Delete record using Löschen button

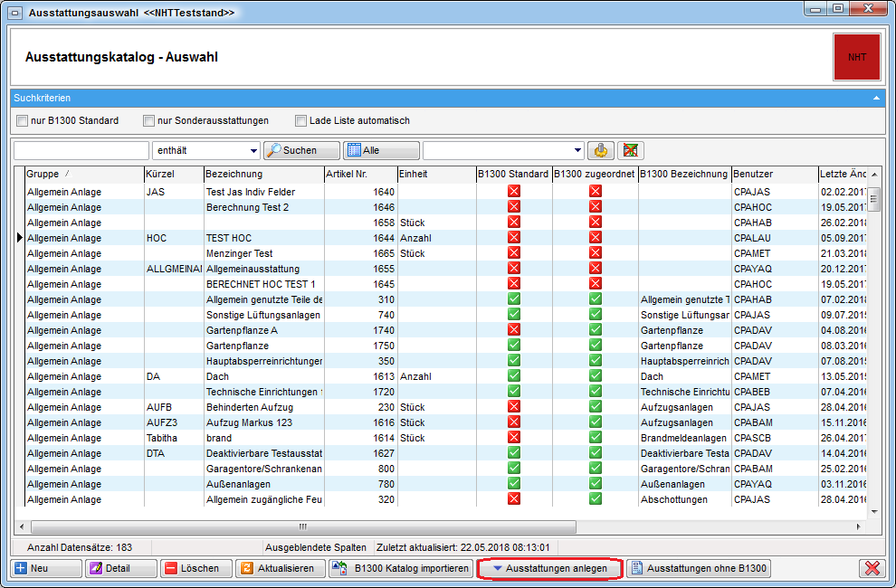(x=195, y=568)
